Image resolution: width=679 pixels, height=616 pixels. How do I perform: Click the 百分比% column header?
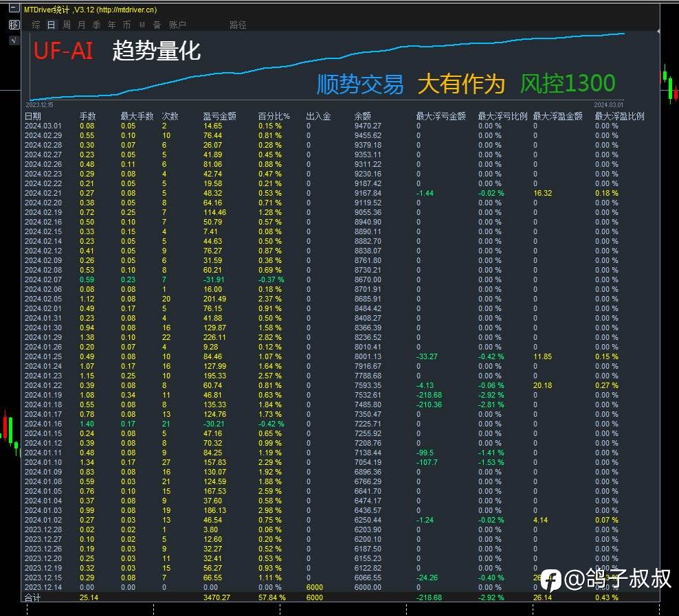tap(274, 116)
